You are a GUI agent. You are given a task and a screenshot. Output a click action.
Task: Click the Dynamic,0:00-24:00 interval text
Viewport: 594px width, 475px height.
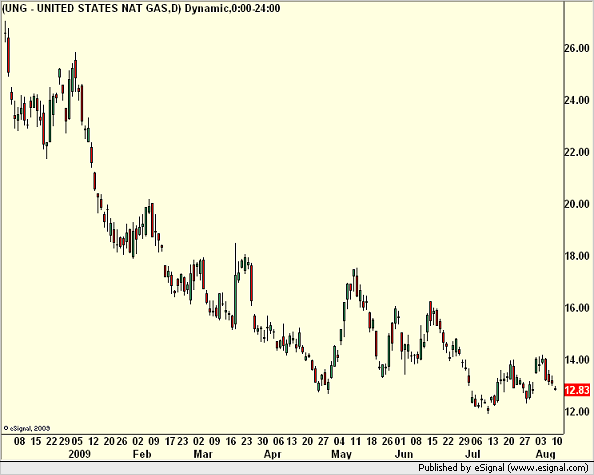click(x=232, y=8)
